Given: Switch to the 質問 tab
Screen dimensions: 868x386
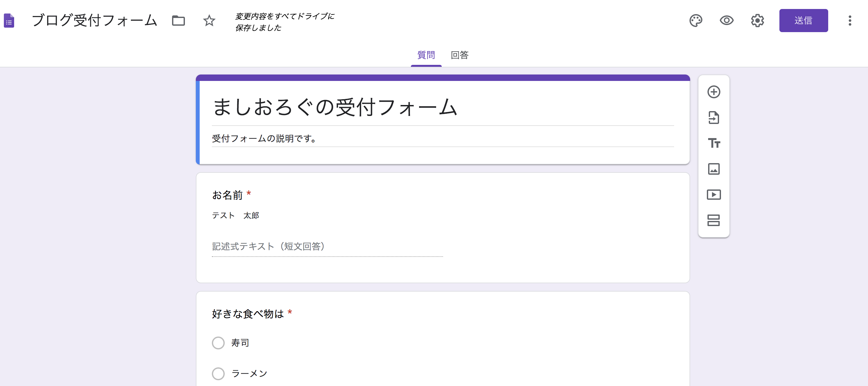Looking at the screenshot, I should point(426,55).
